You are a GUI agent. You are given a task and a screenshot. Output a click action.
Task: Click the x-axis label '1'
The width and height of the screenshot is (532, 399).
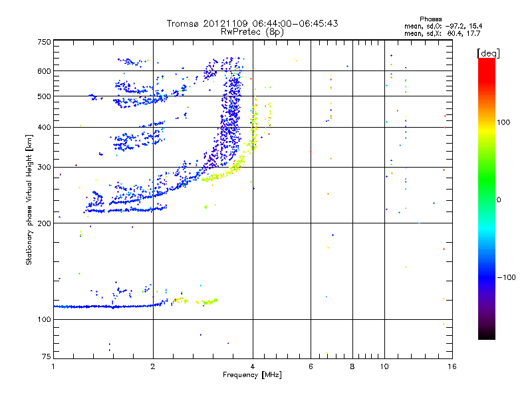click(53, 366)
